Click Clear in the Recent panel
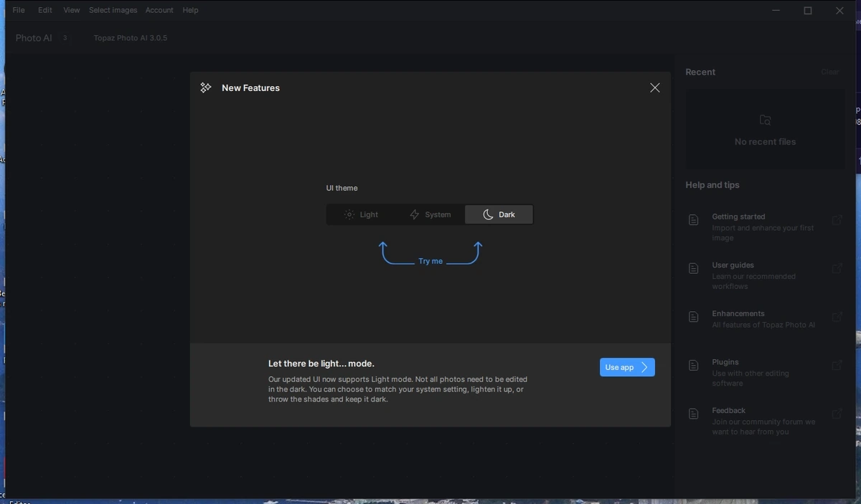861x504 pixels. (x=830, y=72)
